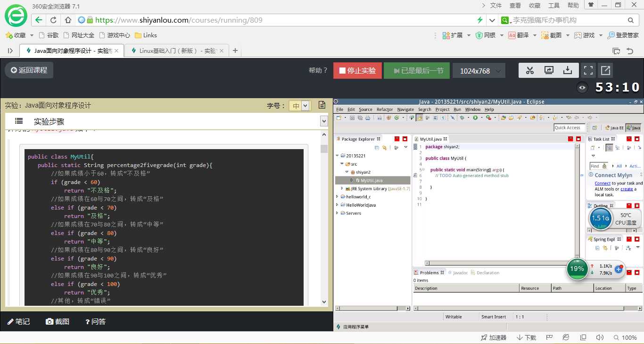This screenshot has width=644, height=344.
Task: Toggle Mark Occurrences in Eclipse toolbar
Action: click(420, 118)
